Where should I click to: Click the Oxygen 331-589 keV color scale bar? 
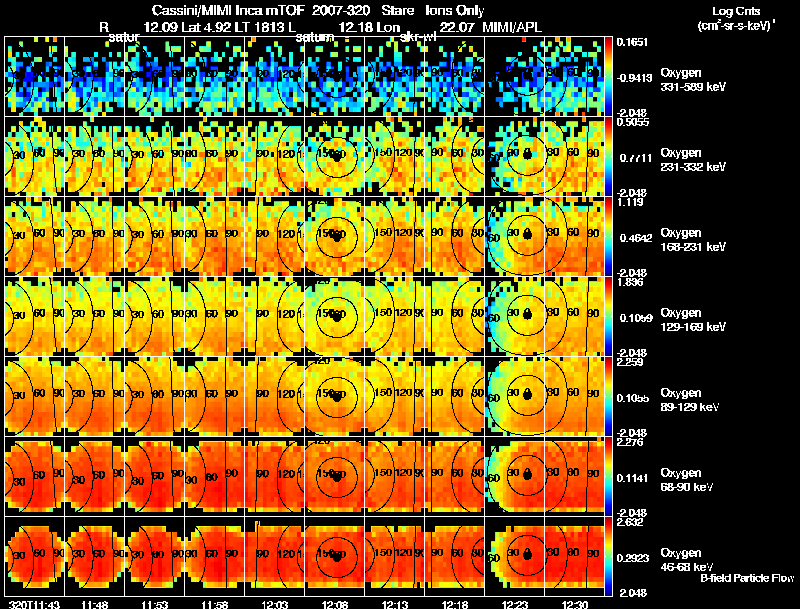coord(608,76)
